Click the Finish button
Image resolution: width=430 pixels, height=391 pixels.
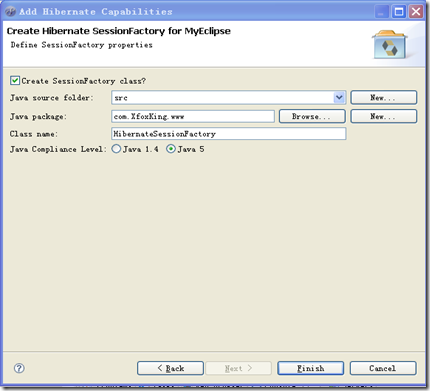click(x=311, y=368)
